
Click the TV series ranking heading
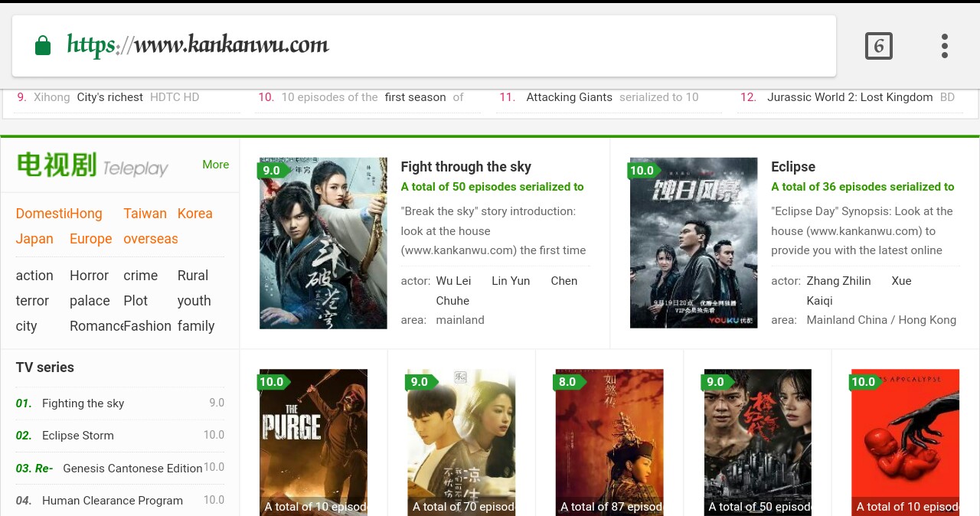(x=44, y=367)
